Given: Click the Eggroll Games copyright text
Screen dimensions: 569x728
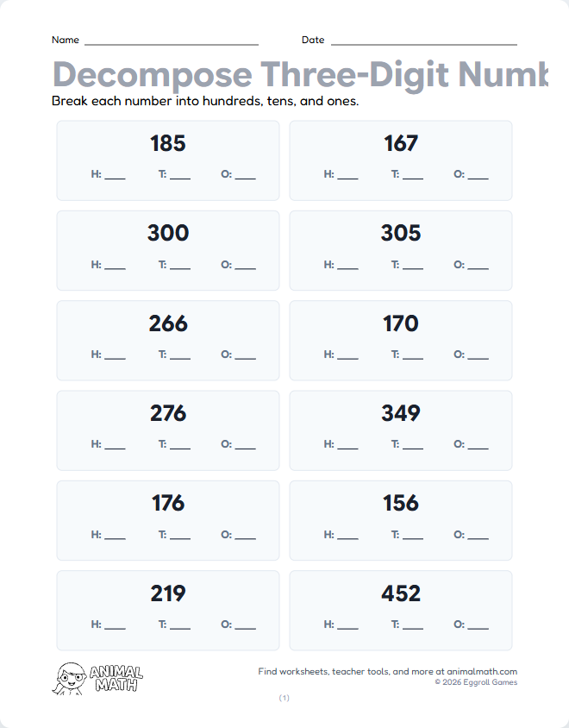Looking at the screenshot, I should point(476,682).
